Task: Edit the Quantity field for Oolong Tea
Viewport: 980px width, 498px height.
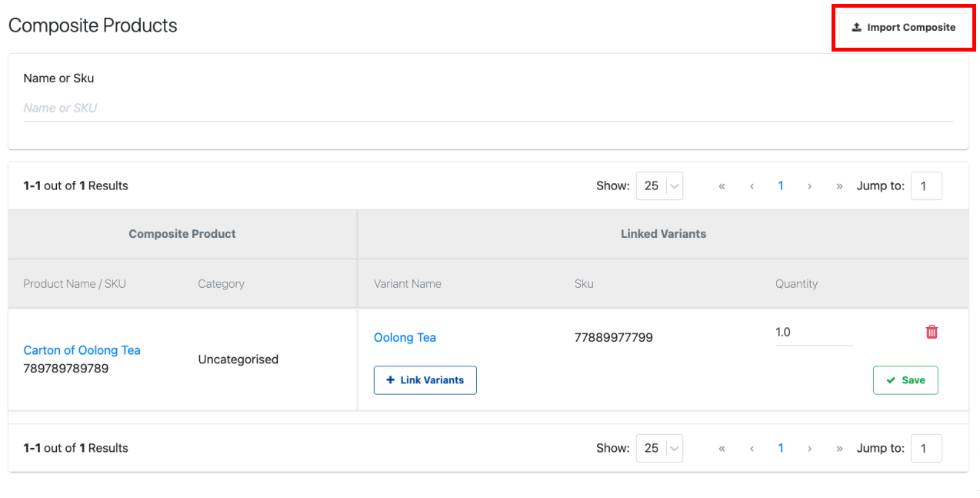Action: tap(813, 333)
